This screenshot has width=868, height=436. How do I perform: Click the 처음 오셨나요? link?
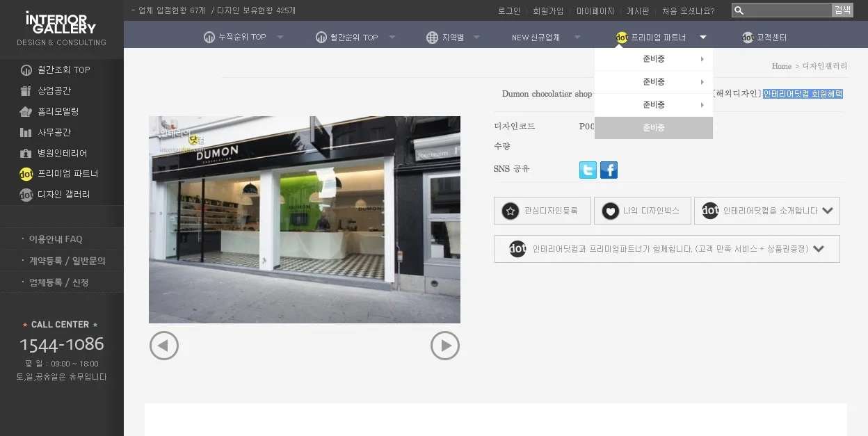coord(688,11)
